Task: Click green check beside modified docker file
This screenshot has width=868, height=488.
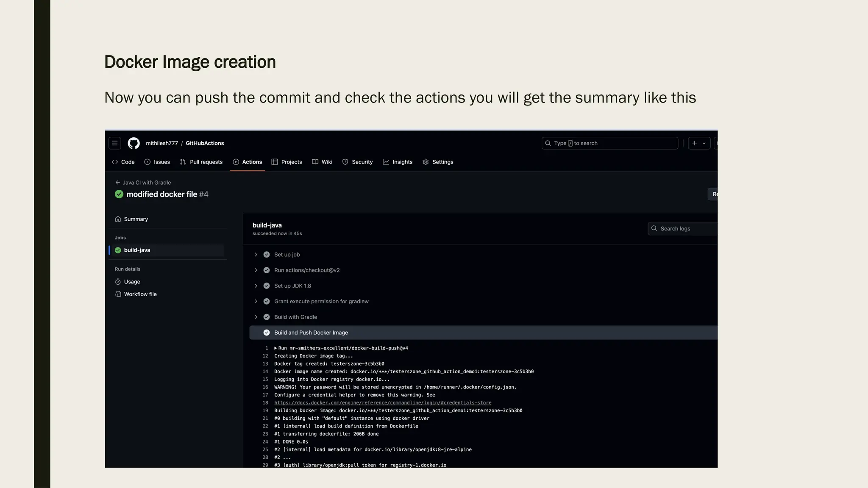Action: (119, 194)
